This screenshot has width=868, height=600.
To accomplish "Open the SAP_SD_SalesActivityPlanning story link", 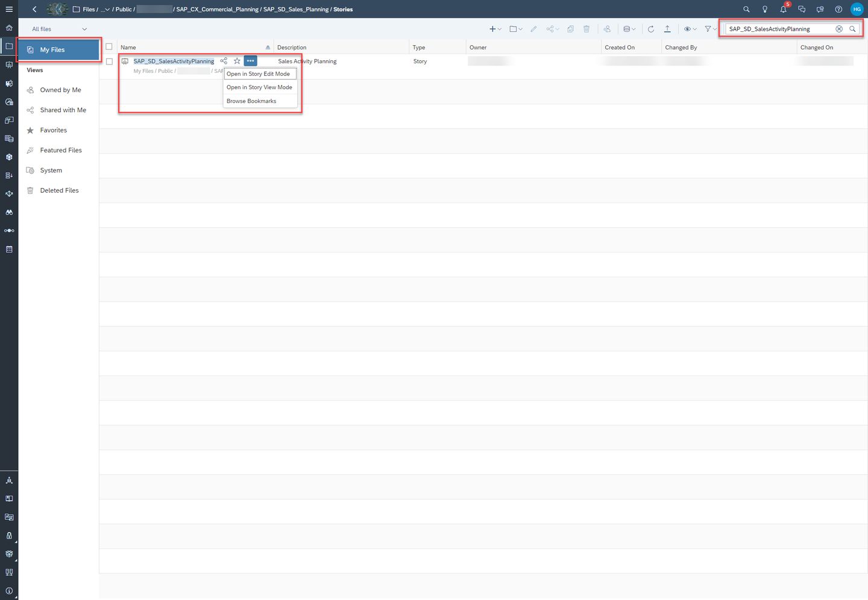I will pyautogui.click(x=174, y=61).
